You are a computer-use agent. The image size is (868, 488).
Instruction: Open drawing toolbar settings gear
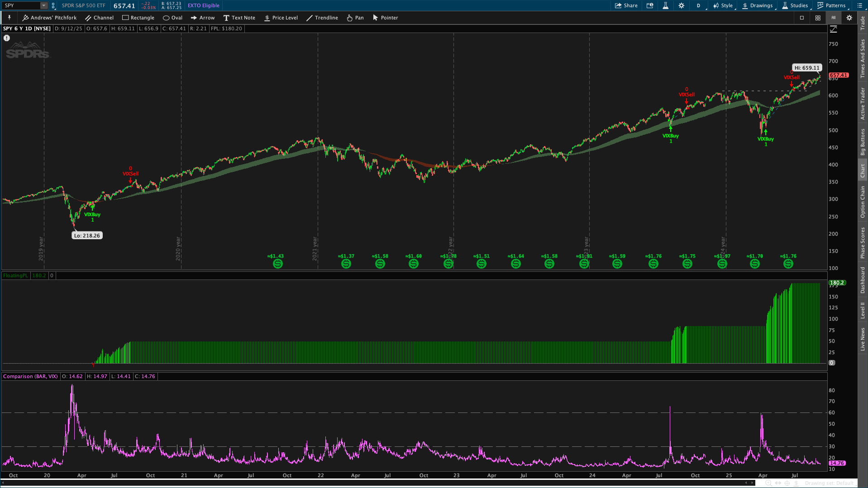849,18
